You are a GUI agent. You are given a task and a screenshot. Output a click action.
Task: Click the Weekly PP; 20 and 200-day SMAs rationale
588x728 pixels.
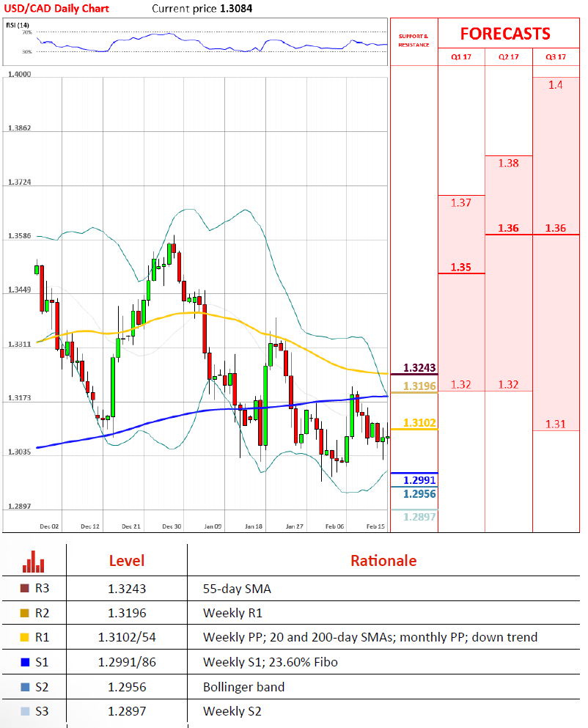[370, 638]
